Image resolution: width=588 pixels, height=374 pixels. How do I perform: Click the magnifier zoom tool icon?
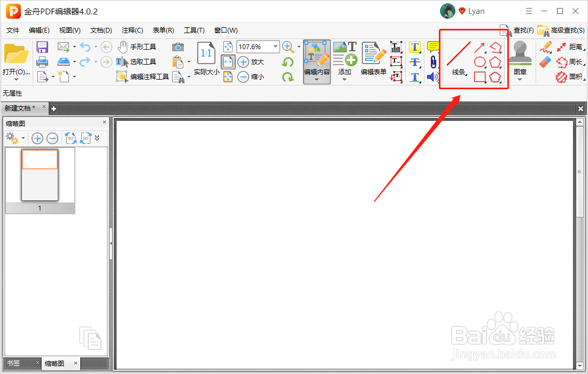pyautogui.click(x=288, y=47)
